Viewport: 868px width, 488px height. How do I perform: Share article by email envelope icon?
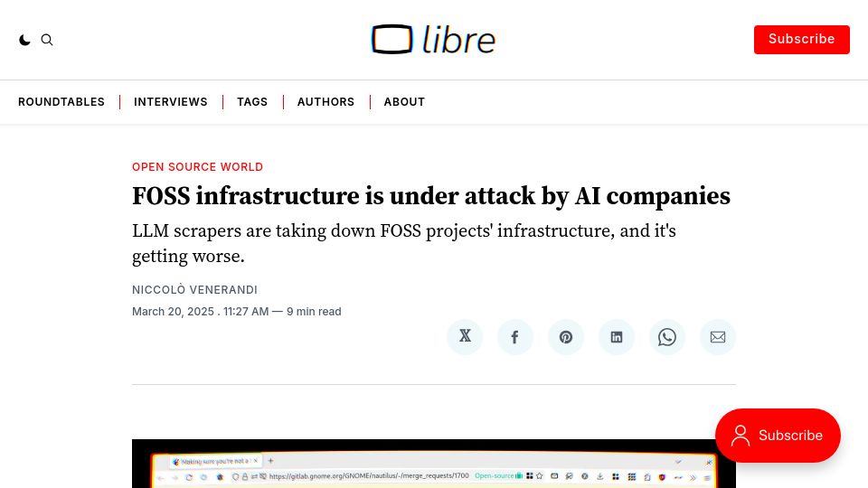[x=718, y=337]
